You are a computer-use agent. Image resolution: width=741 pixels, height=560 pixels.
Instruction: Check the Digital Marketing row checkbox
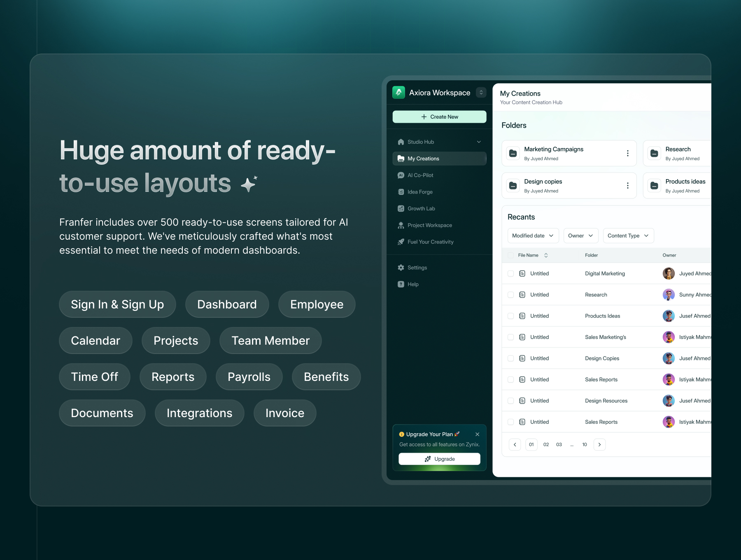[510, 274]
